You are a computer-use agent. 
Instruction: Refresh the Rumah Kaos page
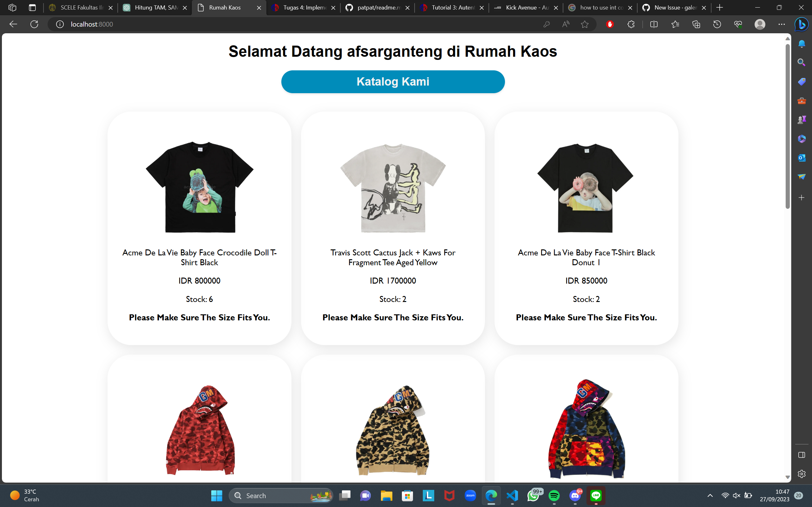(34, 24)
